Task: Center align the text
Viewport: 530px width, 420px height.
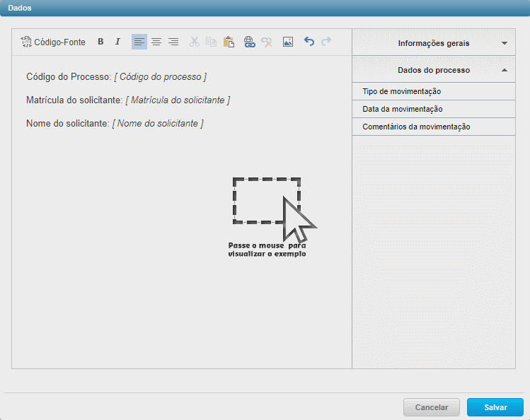Action: point(156,42)
